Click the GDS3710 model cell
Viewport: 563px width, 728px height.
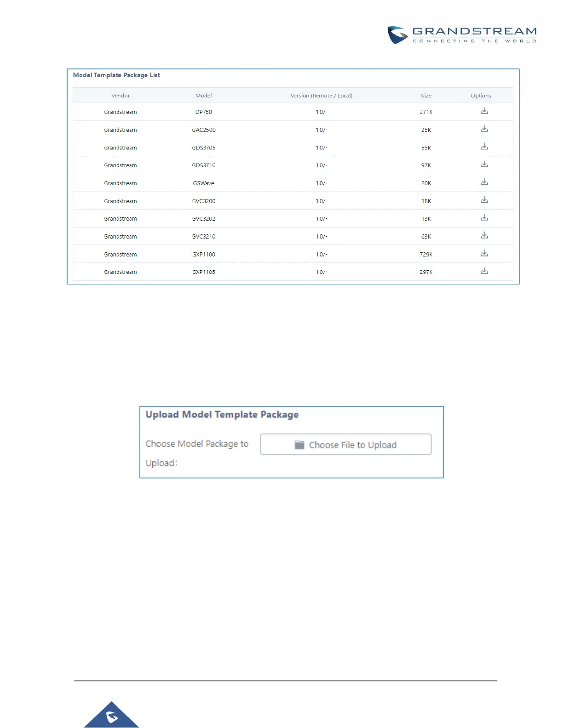pos(204,165)
